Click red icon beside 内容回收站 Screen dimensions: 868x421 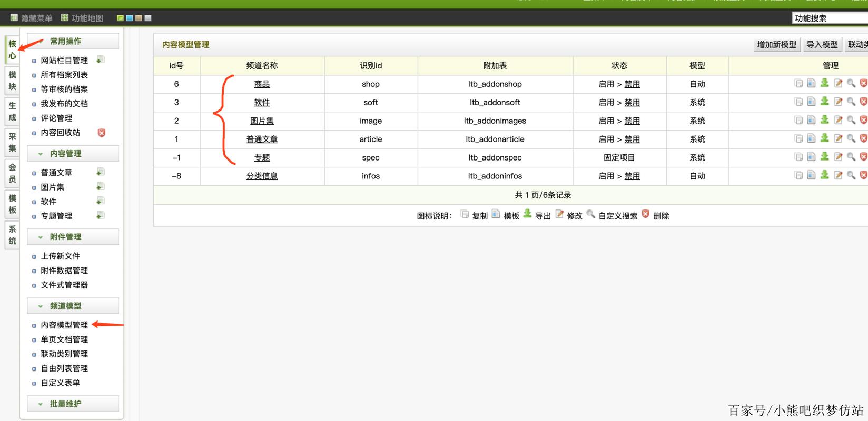click(102, 133)
